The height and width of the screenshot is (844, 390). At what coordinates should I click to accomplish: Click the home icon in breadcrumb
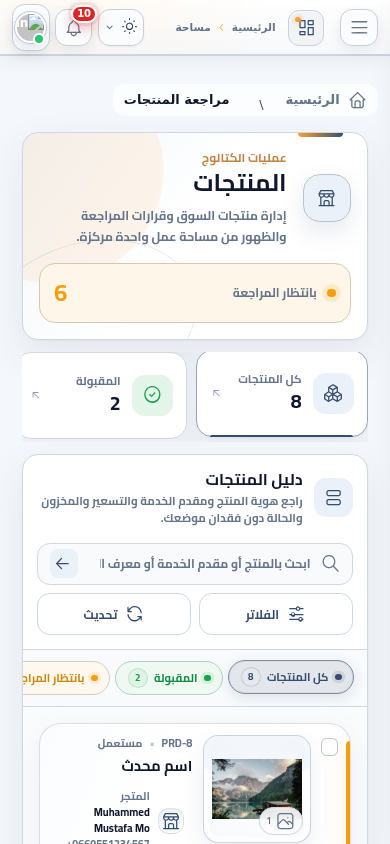pyautogui.click(x=357, y=100)
